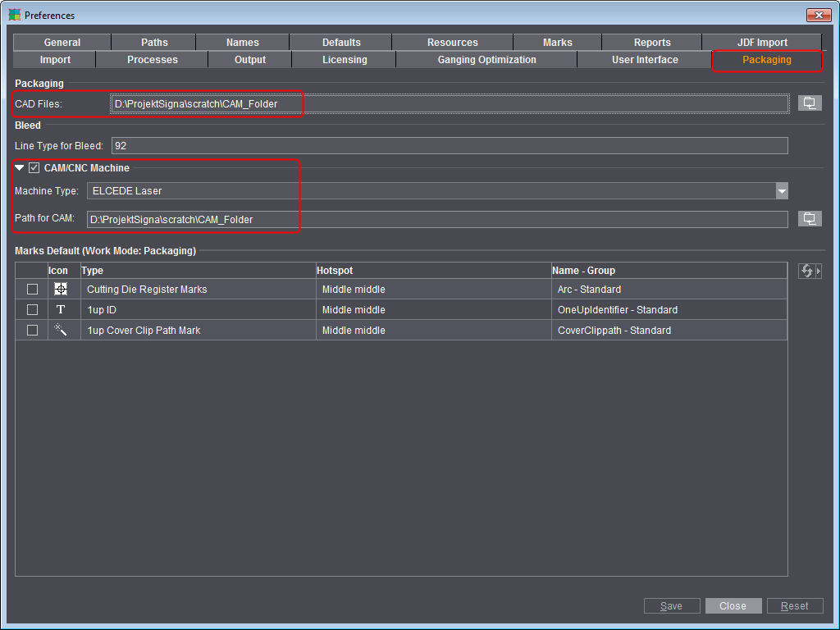Image resolution: width=840 pixels, height=630 pixels.
Task: Select the wand icon for 1up Cover Clip Path Mark
Action: [62, 330]
